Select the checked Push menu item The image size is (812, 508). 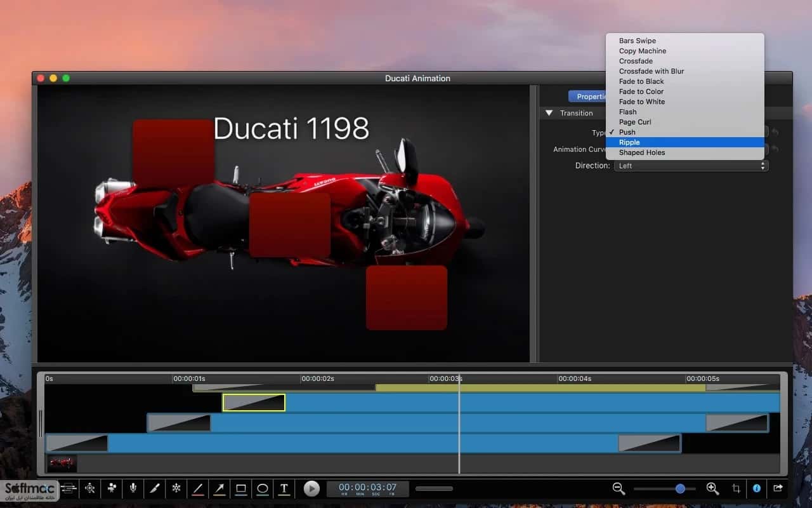click(x=685, y=132)
